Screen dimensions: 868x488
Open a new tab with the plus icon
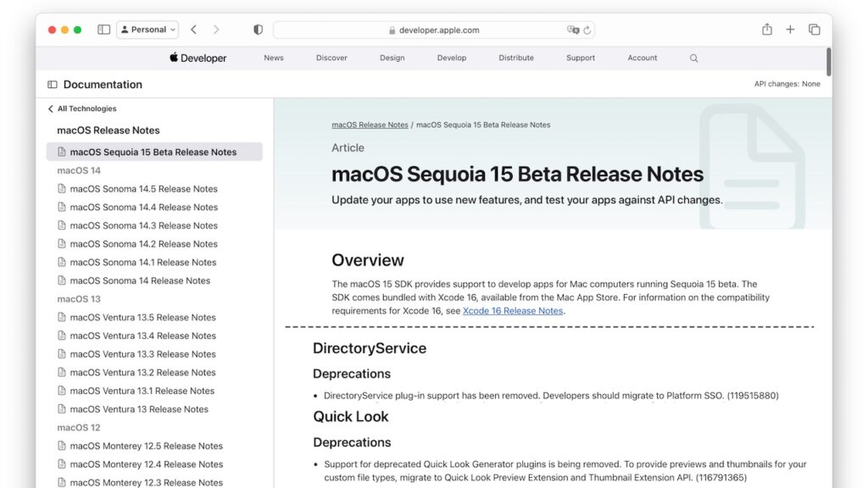pyautogui.click(x=790, y=29)
